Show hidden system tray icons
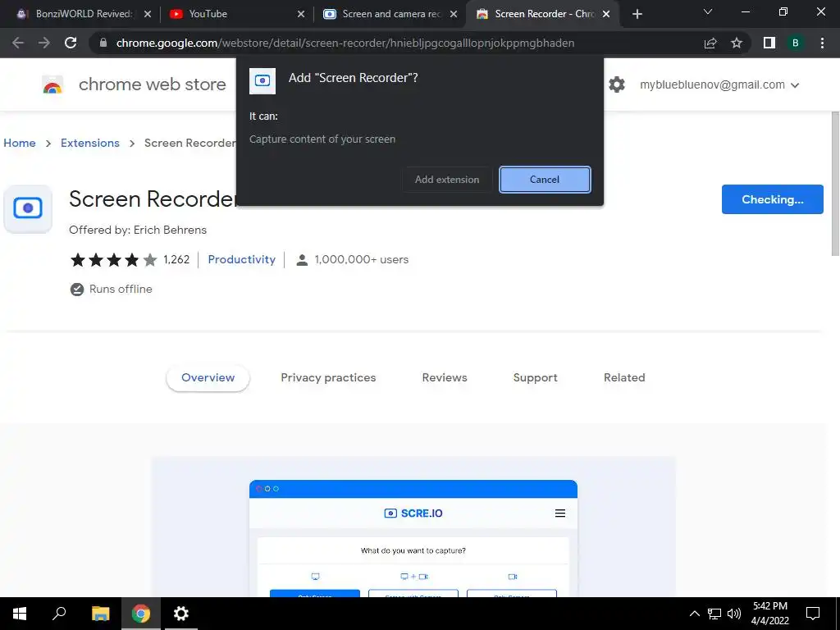This screenshot has height=630, width=840. [694, 614]
